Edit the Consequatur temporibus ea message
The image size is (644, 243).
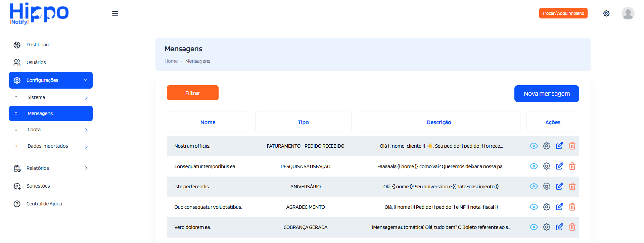click(x=559, y=166)
